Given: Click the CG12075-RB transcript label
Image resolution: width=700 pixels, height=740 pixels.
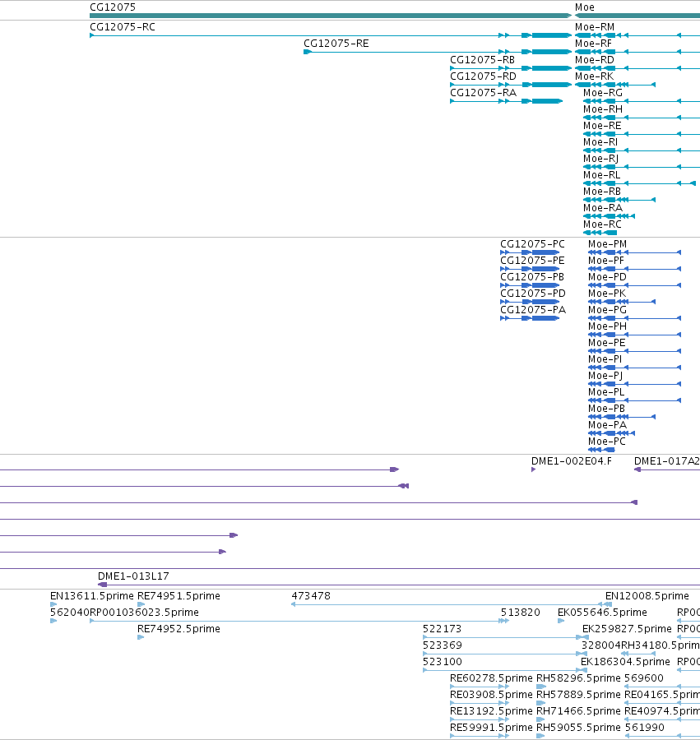Looking at the screenshot, I should click(482, 60).
